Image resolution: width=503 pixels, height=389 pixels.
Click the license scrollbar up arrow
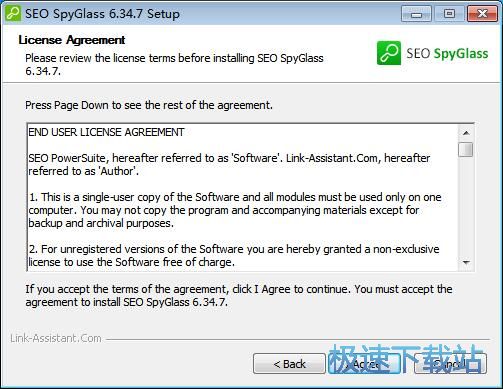click(466, 133)
